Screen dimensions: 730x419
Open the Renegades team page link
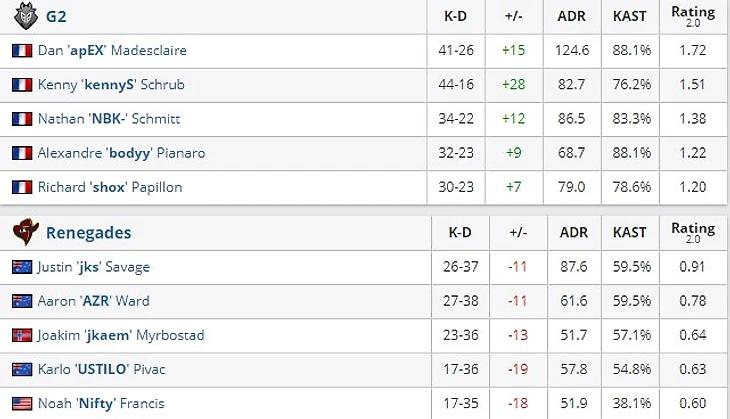tap(88, 233)
